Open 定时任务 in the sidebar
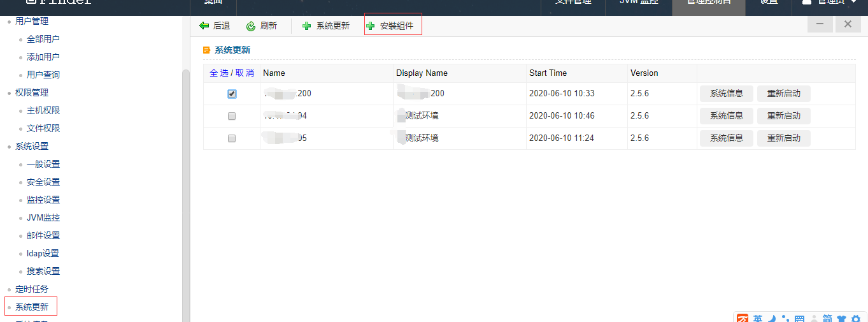The width and height of the screenshot is (868, 322). coord(32,289)
